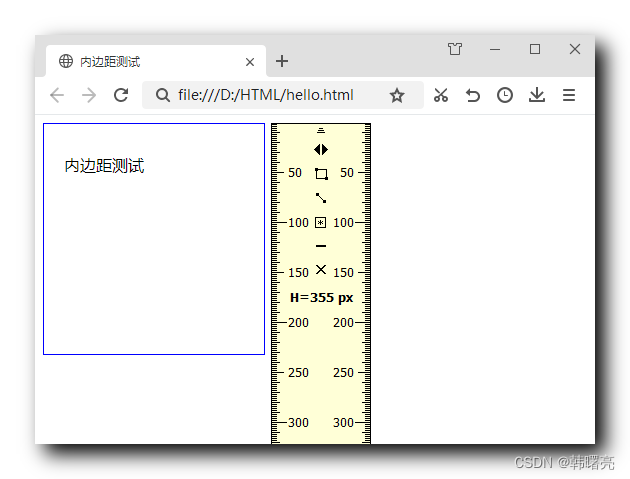Click the 内边距测试 text in the box

pos(104,166)
